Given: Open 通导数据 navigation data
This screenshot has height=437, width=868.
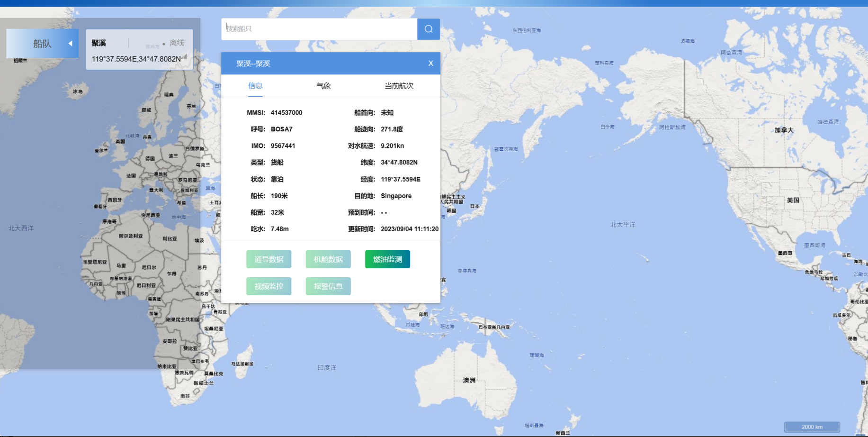Looking at the screenshot, I should [268, 259].
